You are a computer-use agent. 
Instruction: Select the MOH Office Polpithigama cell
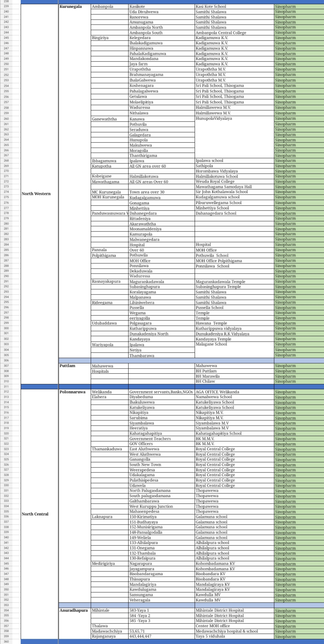coord(234,261)
